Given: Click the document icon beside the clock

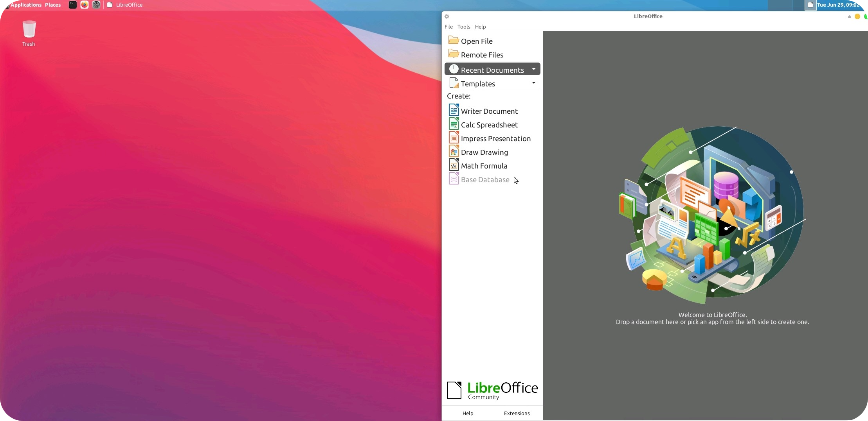Looking at the screenshot, I should pos(810,5).
